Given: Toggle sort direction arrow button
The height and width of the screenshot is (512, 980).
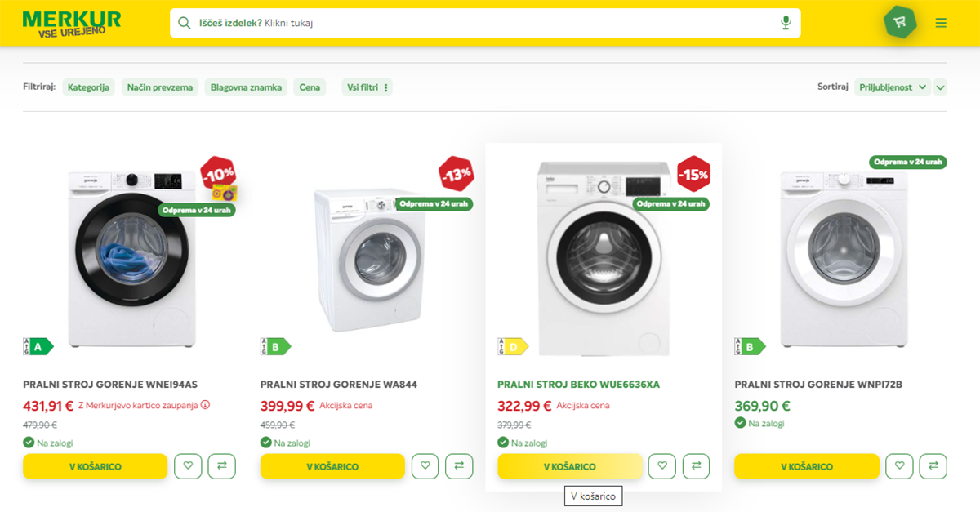Looking at the screenshot, I should coord(941,87).
